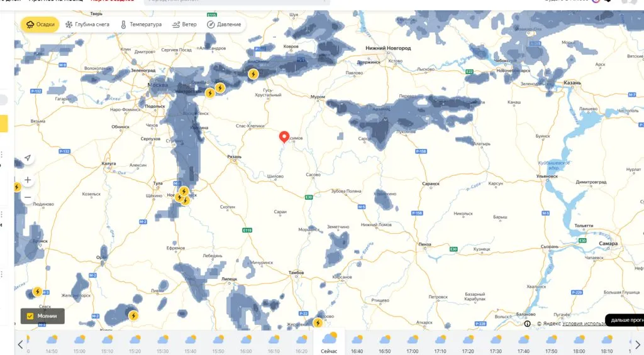The width and height of the screenshot is (644, 355).
Task: Click lightning marker near Курск
Action: (x=133, y=315)
